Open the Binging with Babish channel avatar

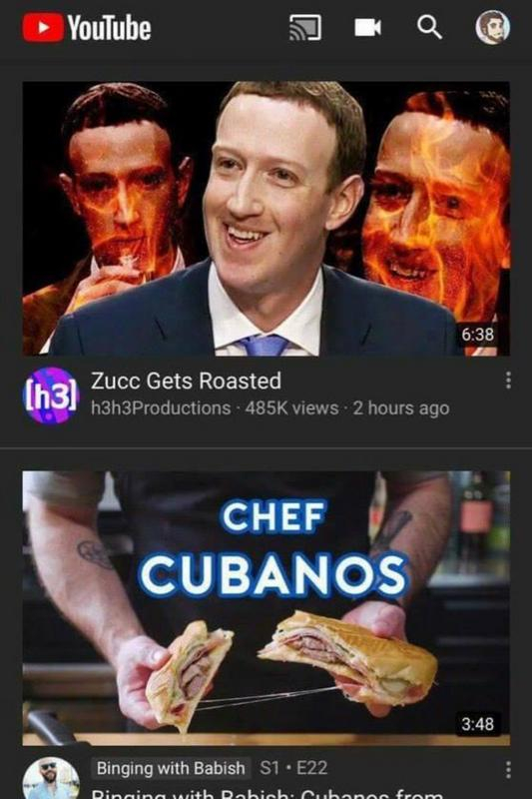coord(51,779)
